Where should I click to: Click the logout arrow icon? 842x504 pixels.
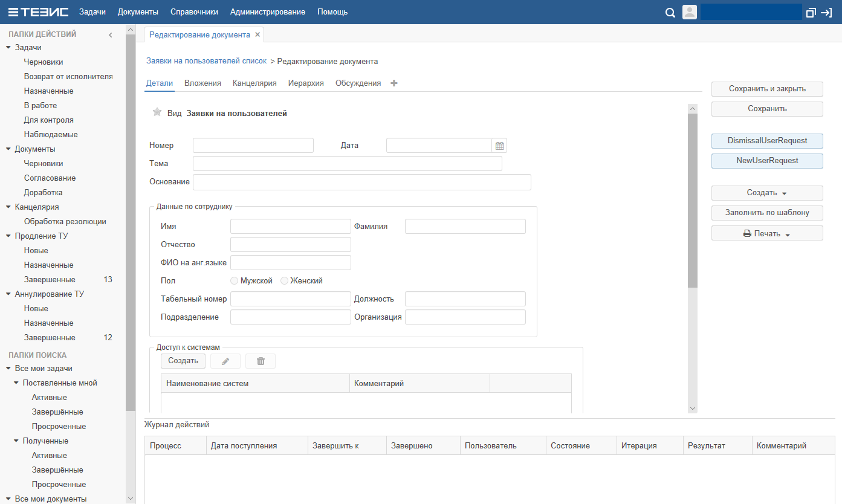[826, 12]
